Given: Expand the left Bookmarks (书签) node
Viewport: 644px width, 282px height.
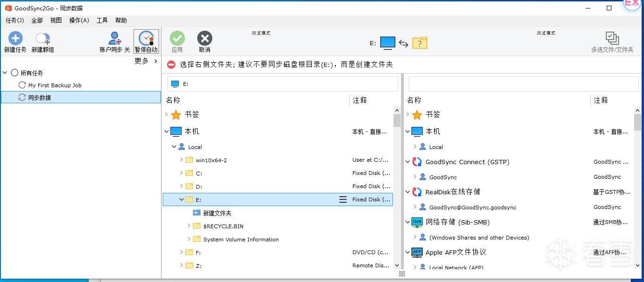Looking at the screenshot, I should 167,114.
